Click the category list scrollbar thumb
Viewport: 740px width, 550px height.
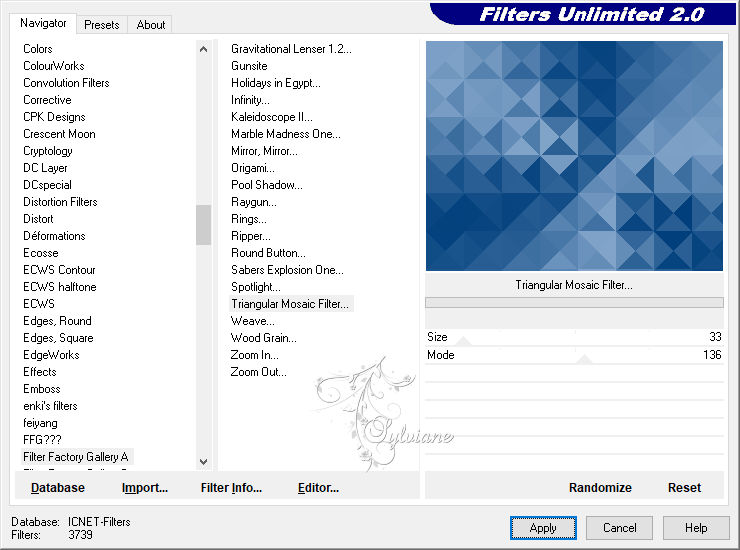tap(203, 225)
